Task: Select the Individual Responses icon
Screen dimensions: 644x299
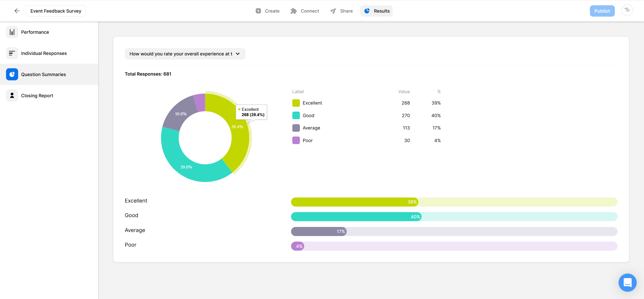Action: tap(12, 53)
